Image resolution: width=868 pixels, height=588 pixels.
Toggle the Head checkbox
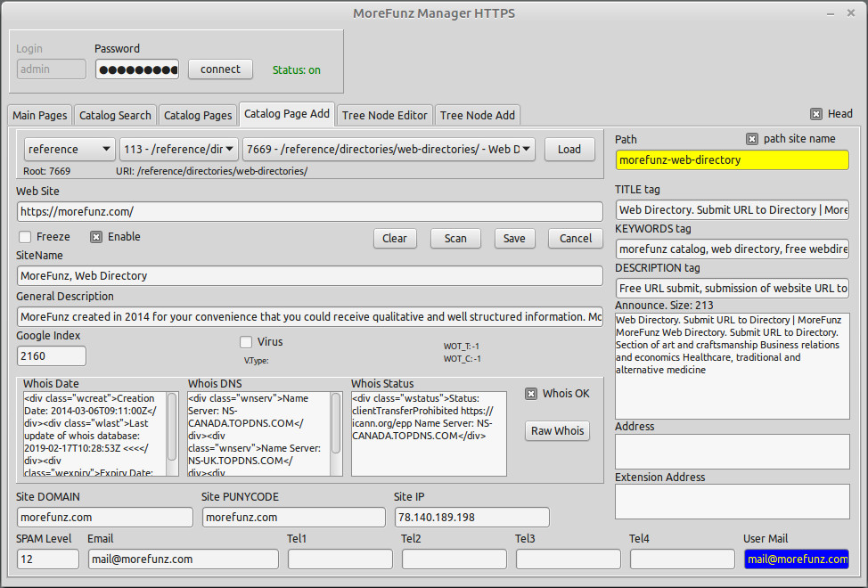point(816,114)
